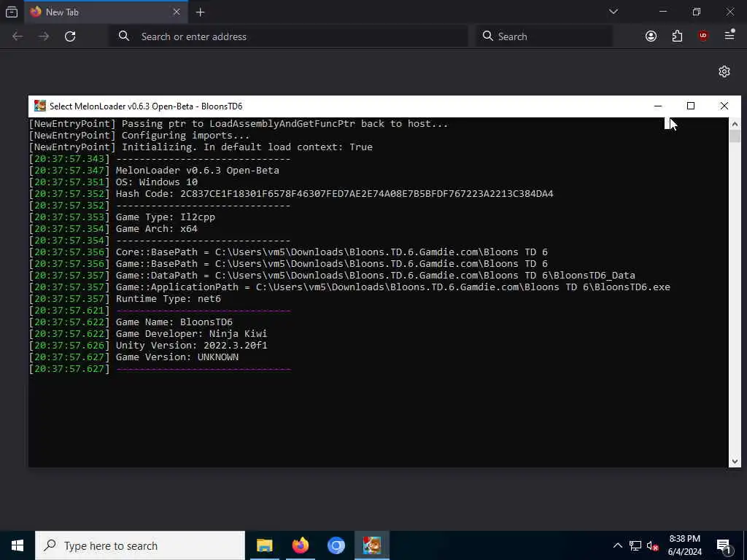Switch to BloonsTD6 taskbar icon

point(372,545)
